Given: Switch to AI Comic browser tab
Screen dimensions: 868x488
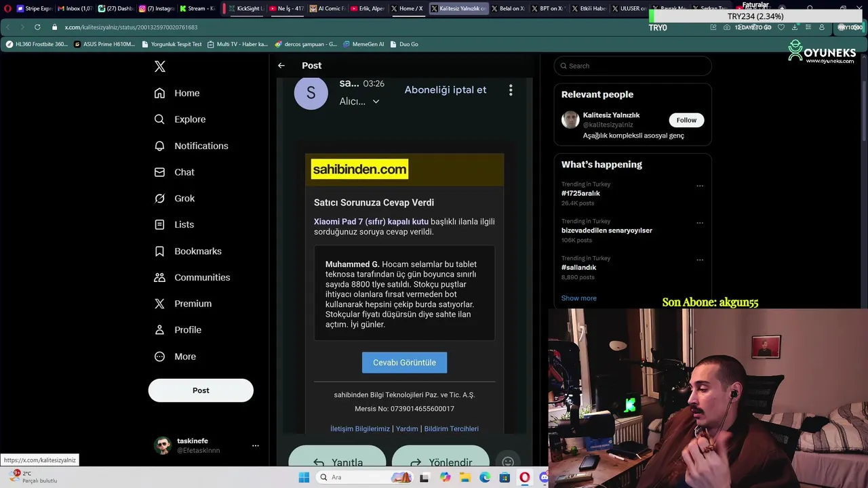Looking at the screenshot, I should pos(327,8).
